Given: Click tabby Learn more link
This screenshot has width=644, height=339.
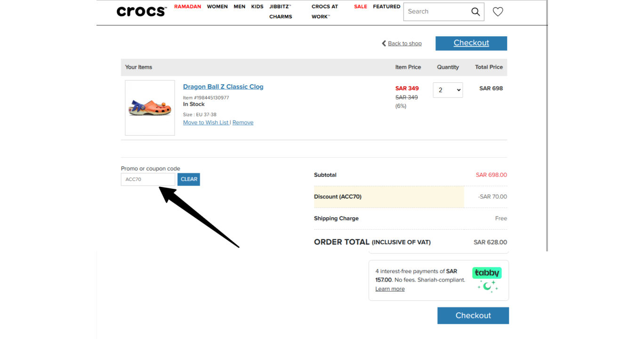Looking at the screenshot, I should 390,289.
